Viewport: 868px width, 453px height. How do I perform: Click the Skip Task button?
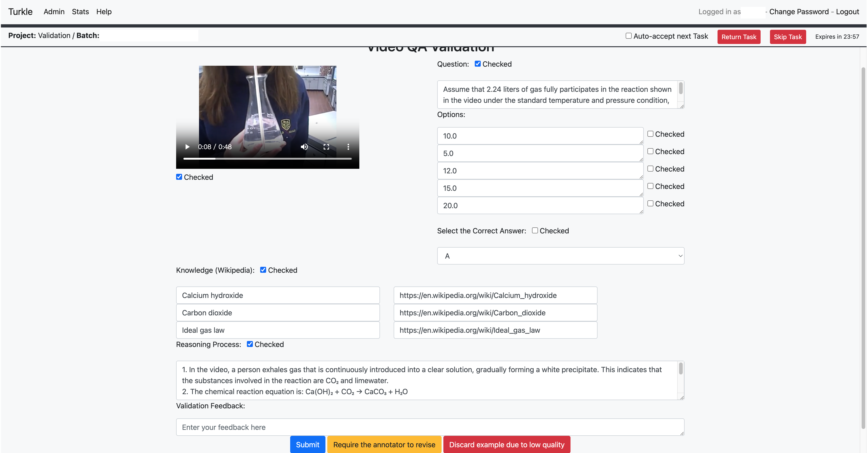point(787,37)
